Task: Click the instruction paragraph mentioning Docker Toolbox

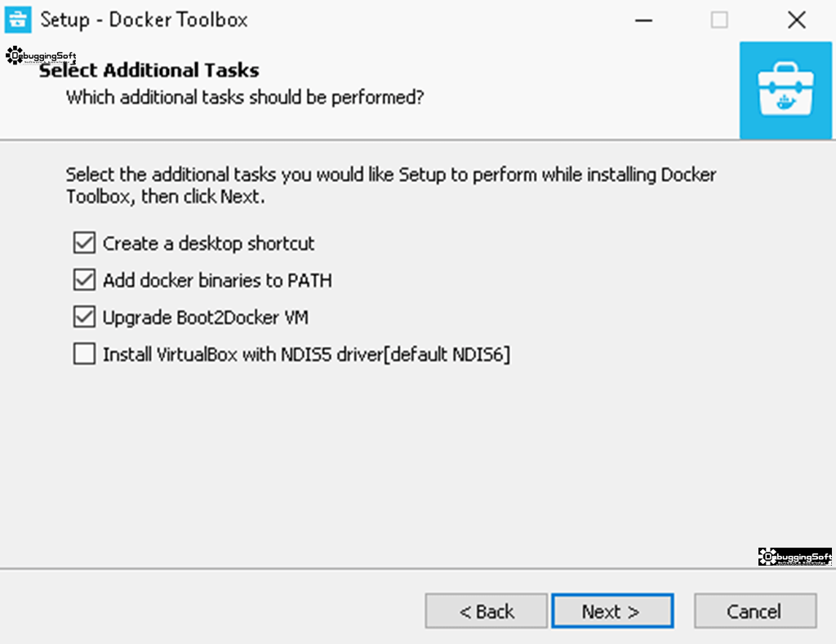Action: pos(391,185)
